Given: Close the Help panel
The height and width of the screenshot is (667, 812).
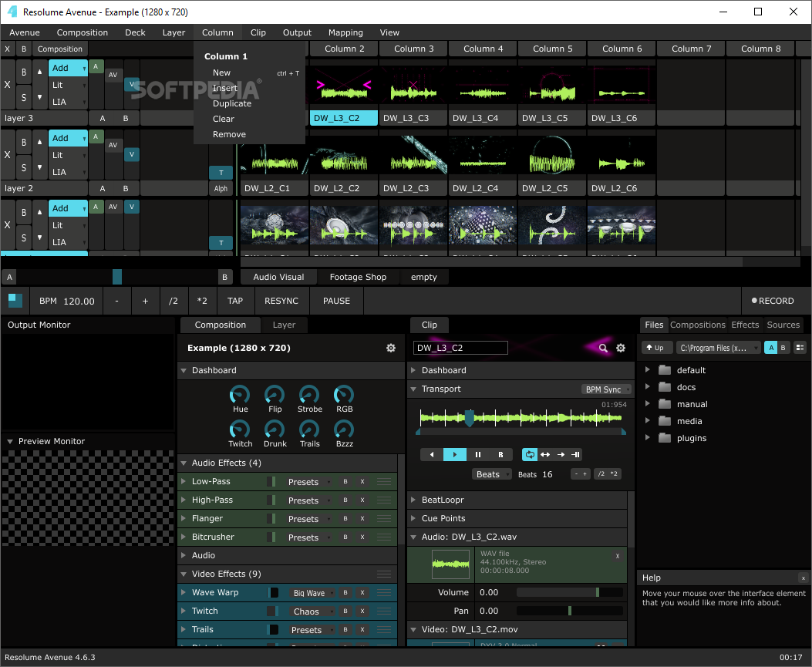Looking at the screenshot, I should (x=804, y=578).
